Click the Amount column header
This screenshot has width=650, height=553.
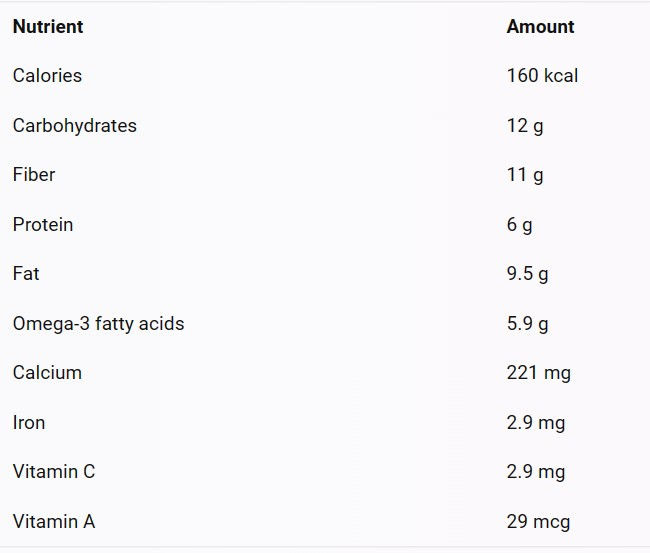[x=541, y=27]
